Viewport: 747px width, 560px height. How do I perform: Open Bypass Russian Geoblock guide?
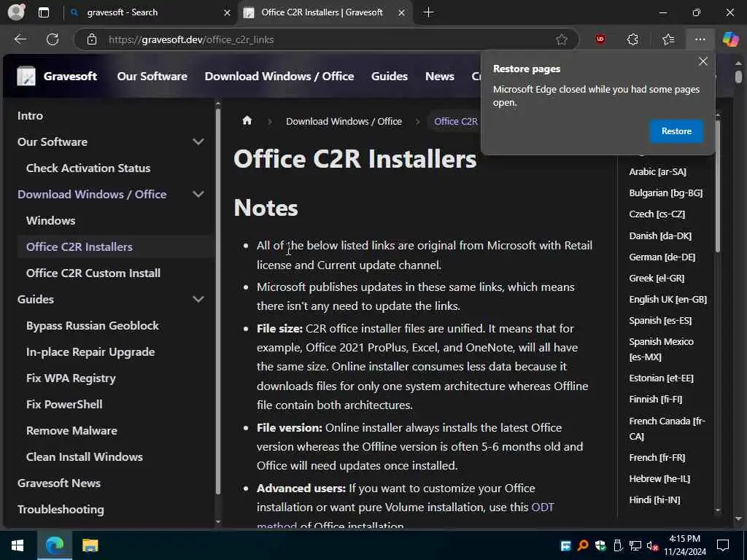coord(93,326)
